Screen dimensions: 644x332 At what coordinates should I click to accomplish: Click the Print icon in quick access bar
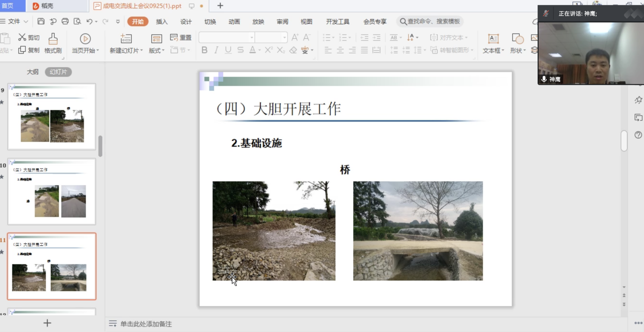pos(65,22)
